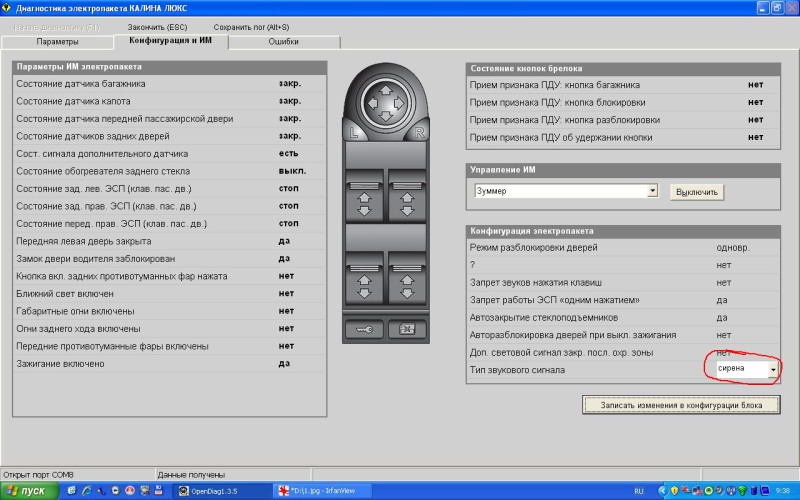Image resolution: width=800 pixels, height=500 pixels.
Task: Select row Тип звукового сигнала
Action: click(x=623, y=370)
